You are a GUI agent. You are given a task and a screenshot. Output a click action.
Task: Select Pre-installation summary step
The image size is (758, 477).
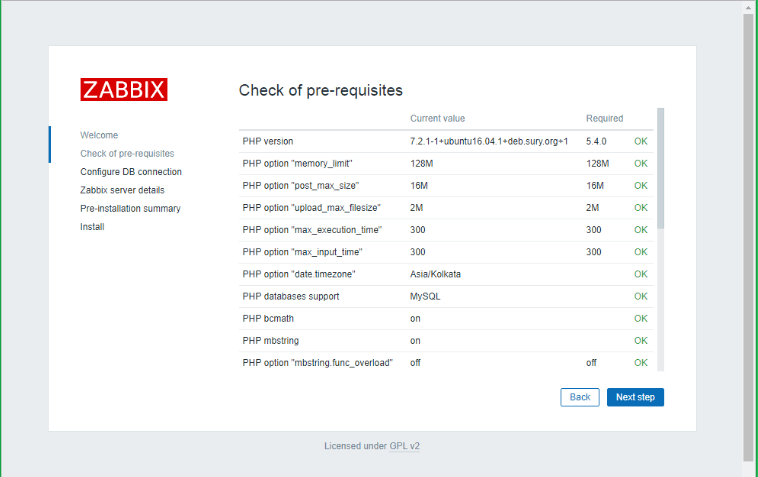pos(131,208)
